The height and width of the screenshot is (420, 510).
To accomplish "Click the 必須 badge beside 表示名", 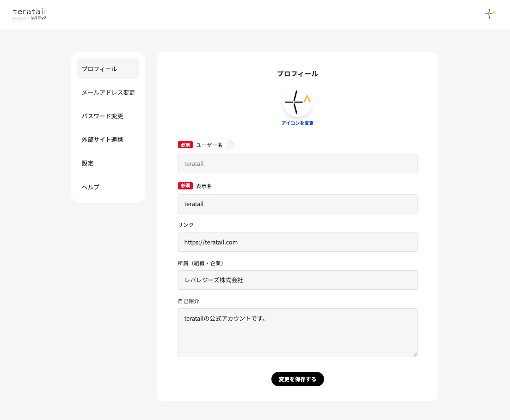I will (x=185, y=185).
